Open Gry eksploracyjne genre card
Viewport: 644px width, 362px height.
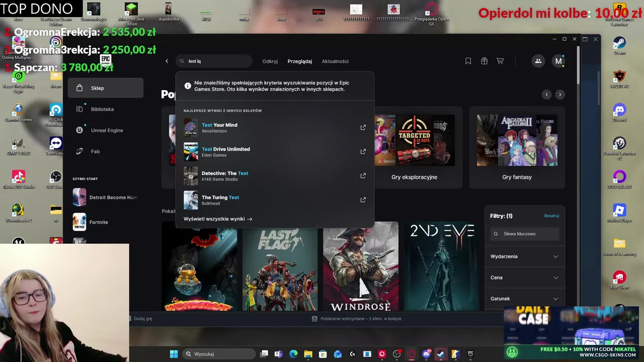(x=414, y=147)
